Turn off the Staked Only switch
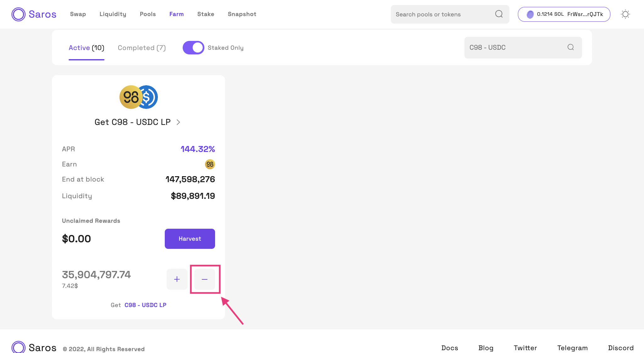The image size is (644, 353). click(x=193, y=48)
